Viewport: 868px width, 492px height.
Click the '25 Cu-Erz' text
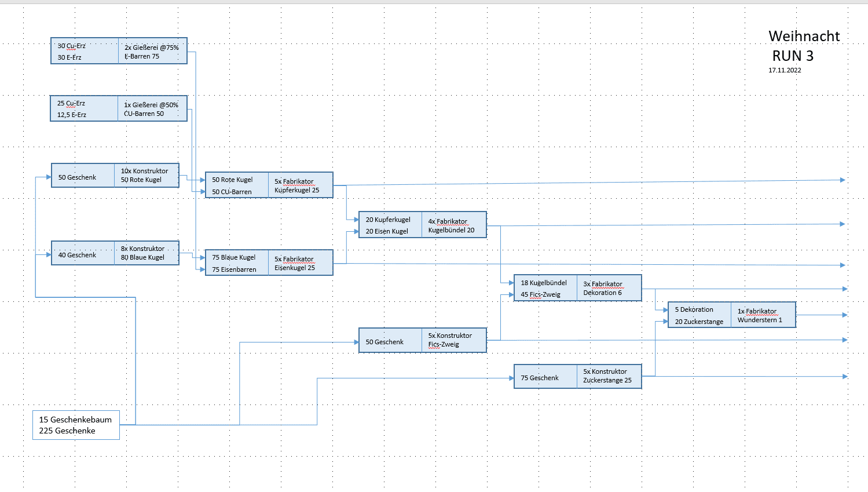[71, 103]
